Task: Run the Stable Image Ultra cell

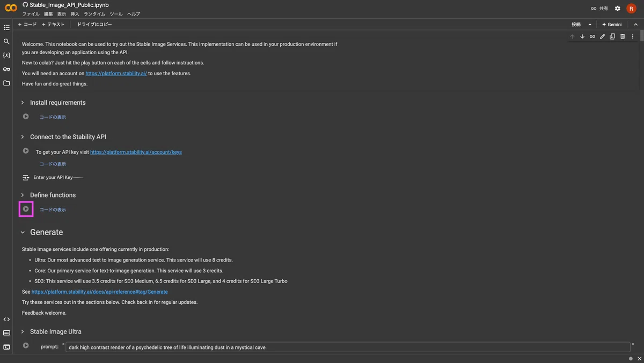Action: 26,345
